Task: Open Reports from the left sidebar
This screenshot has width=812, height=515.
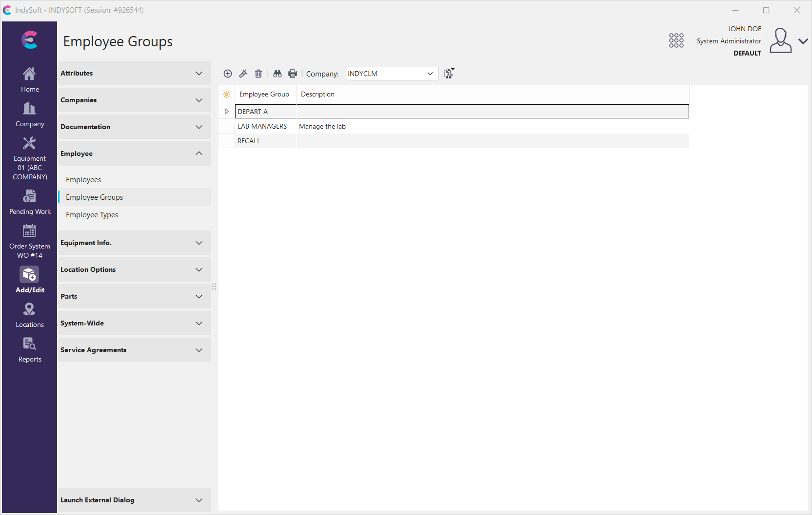Action: coord(30,350)
